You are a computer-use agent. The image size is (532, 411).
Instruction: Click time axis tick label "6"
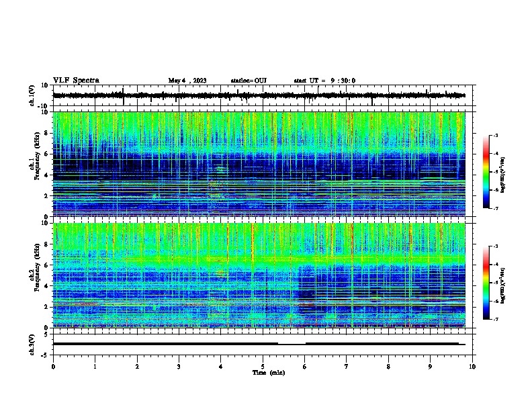coord(305,367)
